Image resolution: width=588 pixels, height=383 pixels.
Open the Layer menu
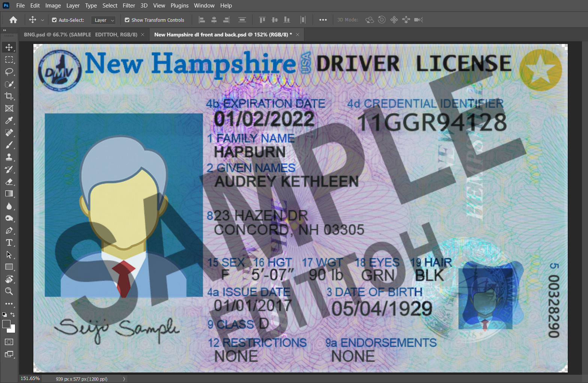pyautogui.click(x=73, y=6)
